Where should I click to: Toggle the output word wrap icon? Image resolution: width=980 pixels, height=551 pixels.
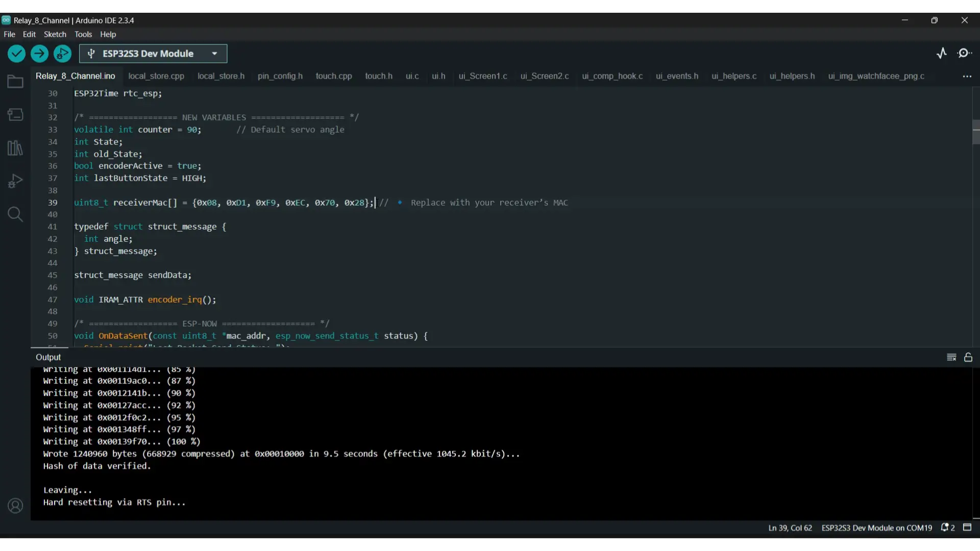pyautogui.click(x=951, y=357)
